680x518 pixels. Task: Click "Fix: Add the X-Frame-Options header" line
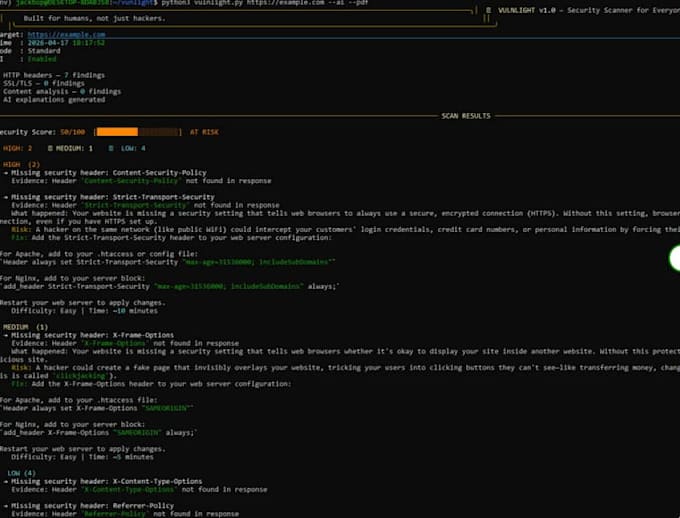tap(151, 384)
